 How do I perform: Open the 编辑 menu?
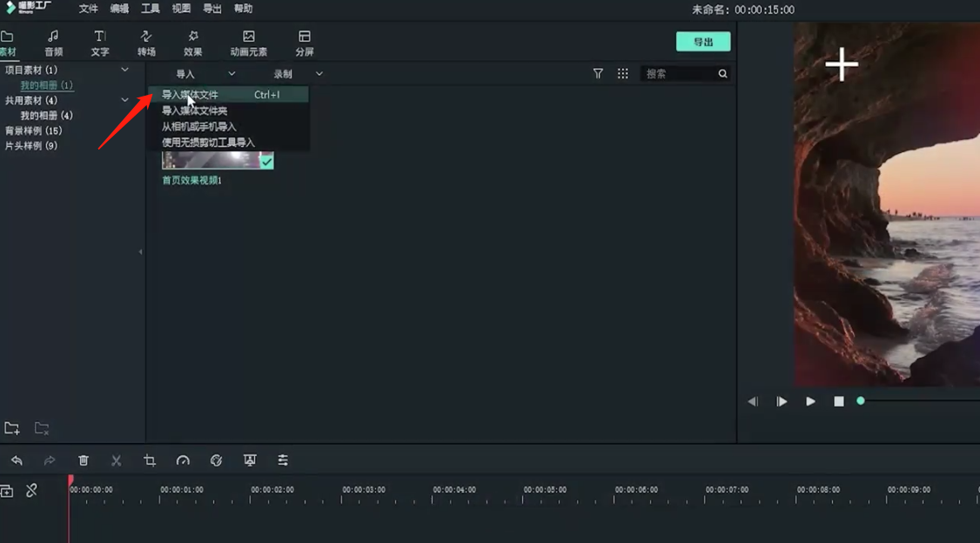pyautogui.click(x=119, y=9)
